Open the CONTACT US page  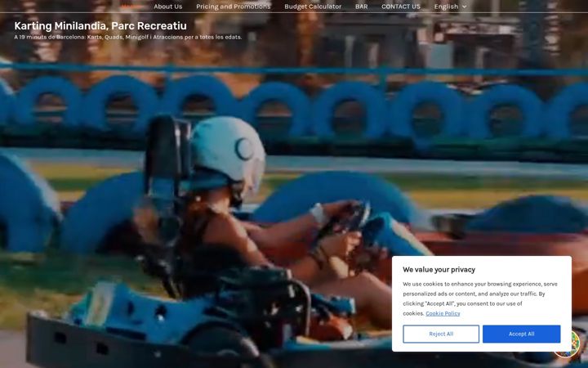tap(400, 7)
